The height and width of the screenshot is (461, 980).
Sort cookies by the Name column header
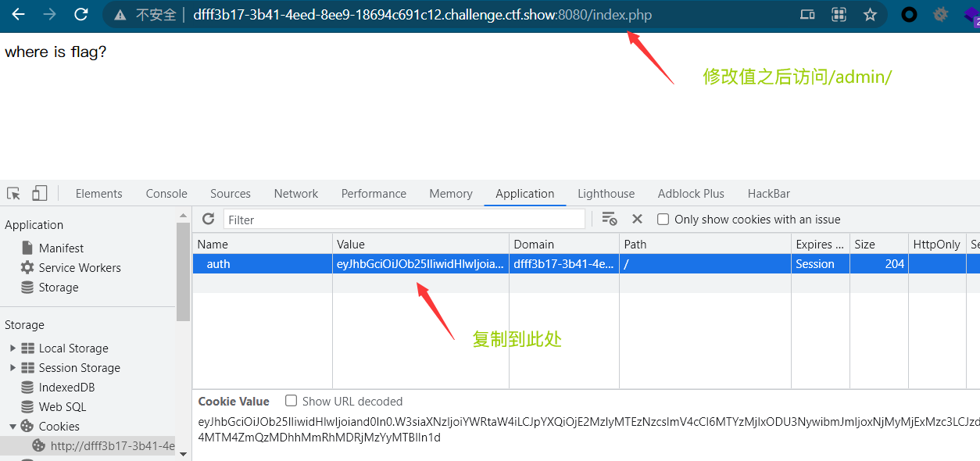point(263,244)
